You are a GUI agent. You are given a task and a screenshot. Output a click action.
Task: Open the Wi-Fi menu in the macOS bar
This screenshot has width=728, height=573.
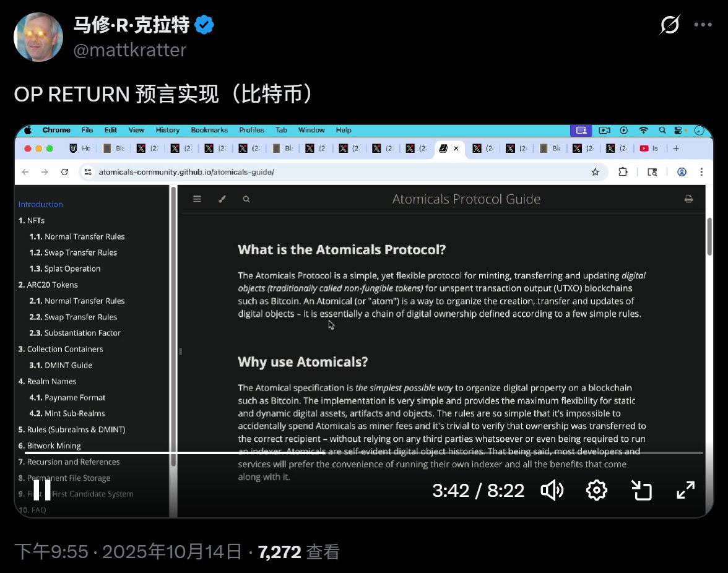(643, 130)
